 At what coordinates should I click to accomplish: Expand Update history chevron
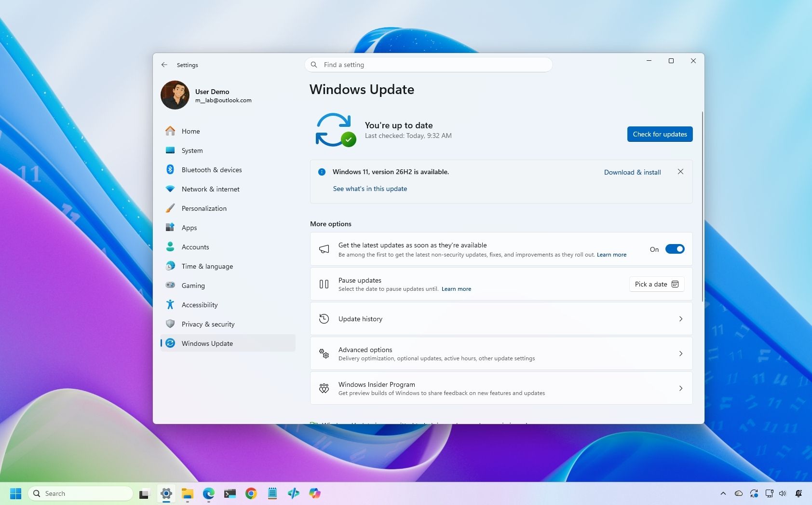[680, 319]
